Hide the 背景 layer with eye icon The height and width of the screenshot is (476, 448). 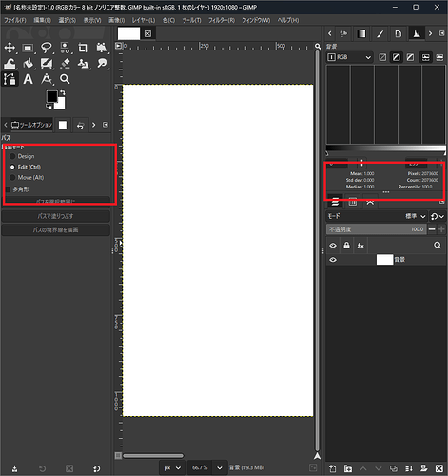coord(333,260)
